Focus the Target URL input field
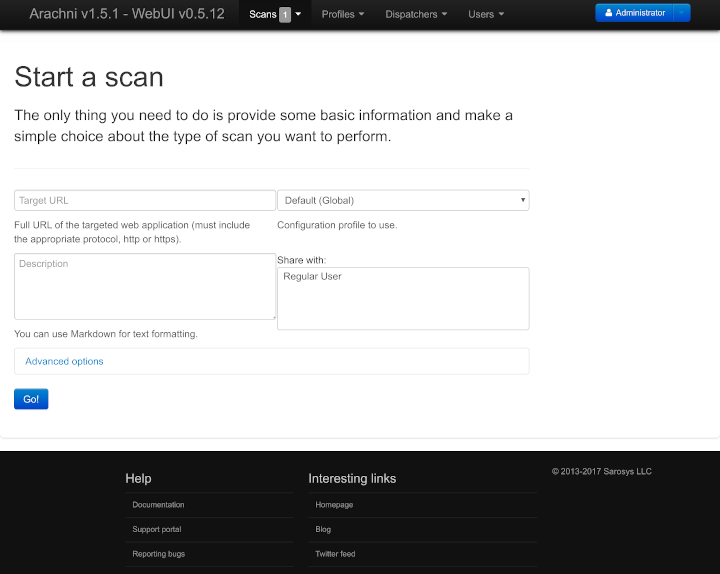 [x=145, y=201]
